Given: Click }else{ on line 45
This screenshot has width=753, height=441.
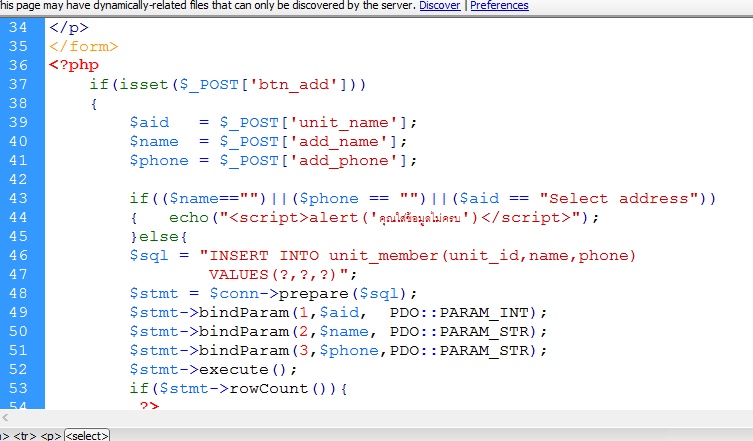Looking at the screenshot, I should pyautogui.click(x=159, y=237).
